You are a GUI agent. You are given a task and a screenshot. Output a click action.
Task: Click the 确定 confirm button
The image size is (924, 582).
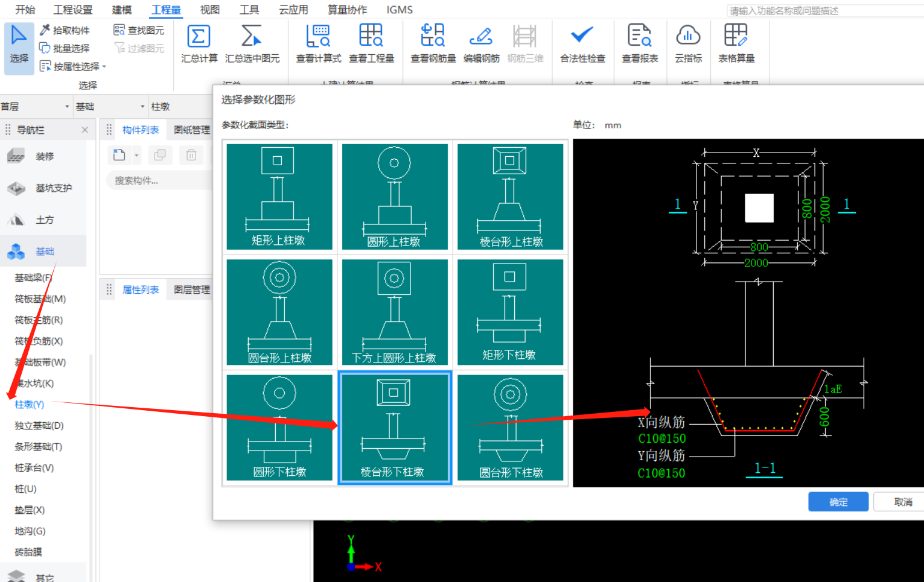tap(838, 502)
